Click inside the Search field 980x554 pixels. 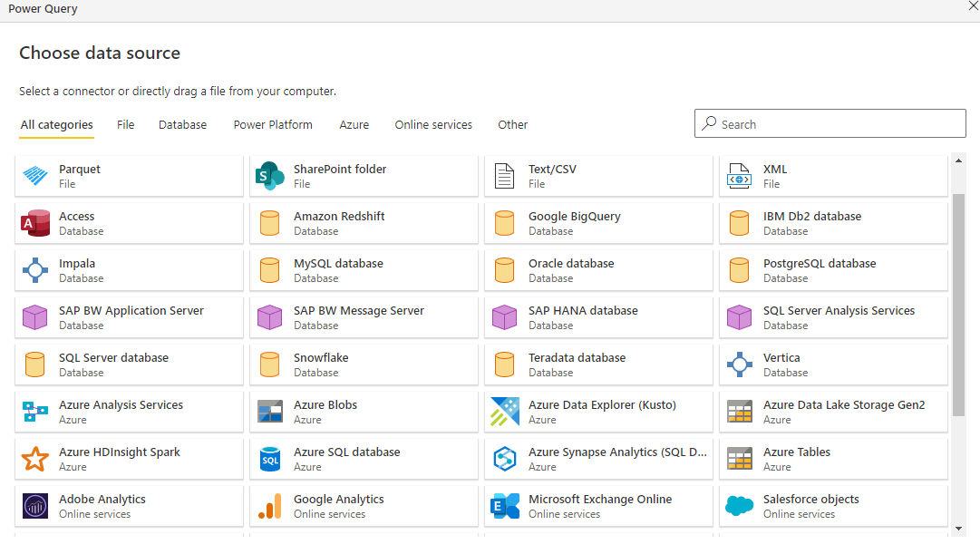(830, 123)
